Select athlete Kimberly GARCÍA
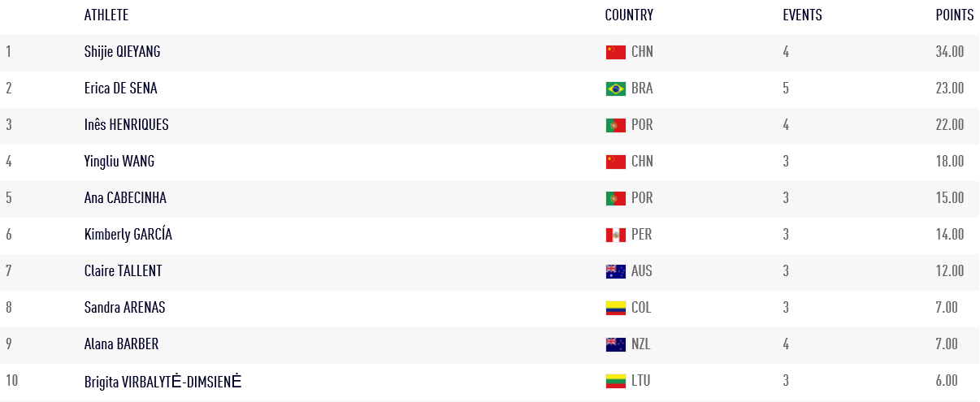 coord(128,235)
